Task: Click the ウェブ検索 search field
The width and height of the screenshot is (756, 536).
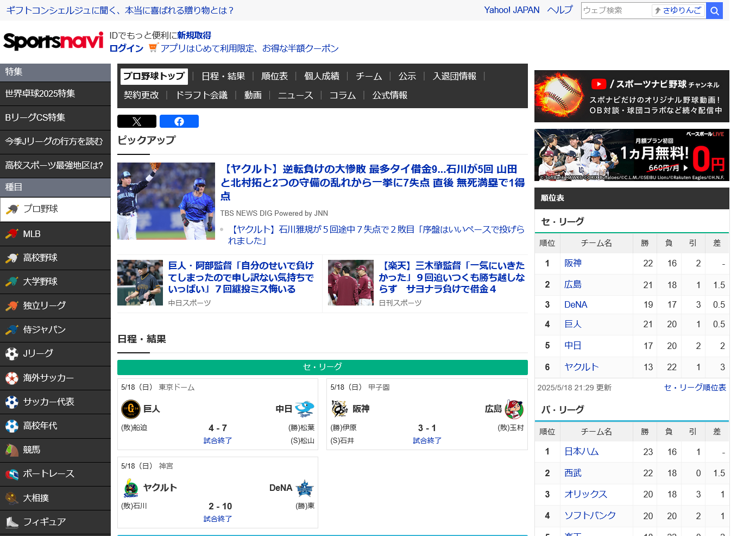Action: coord(616,10)
